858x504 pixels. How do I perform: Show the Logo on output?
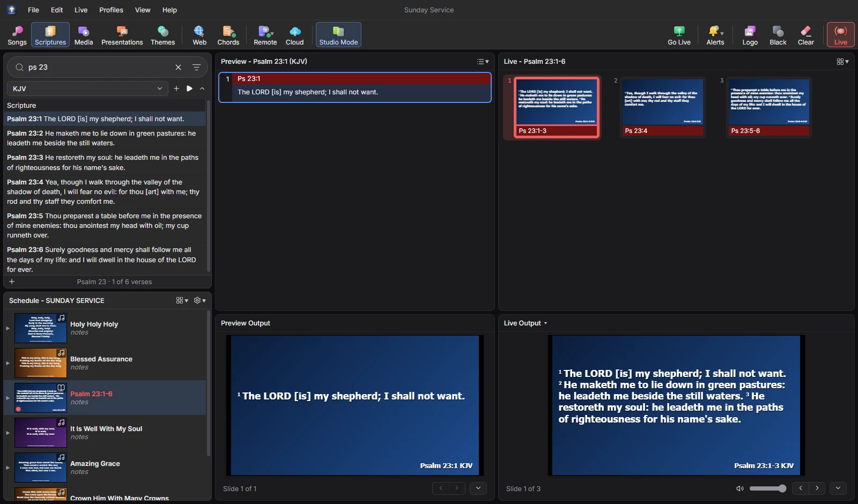[750, 35]
